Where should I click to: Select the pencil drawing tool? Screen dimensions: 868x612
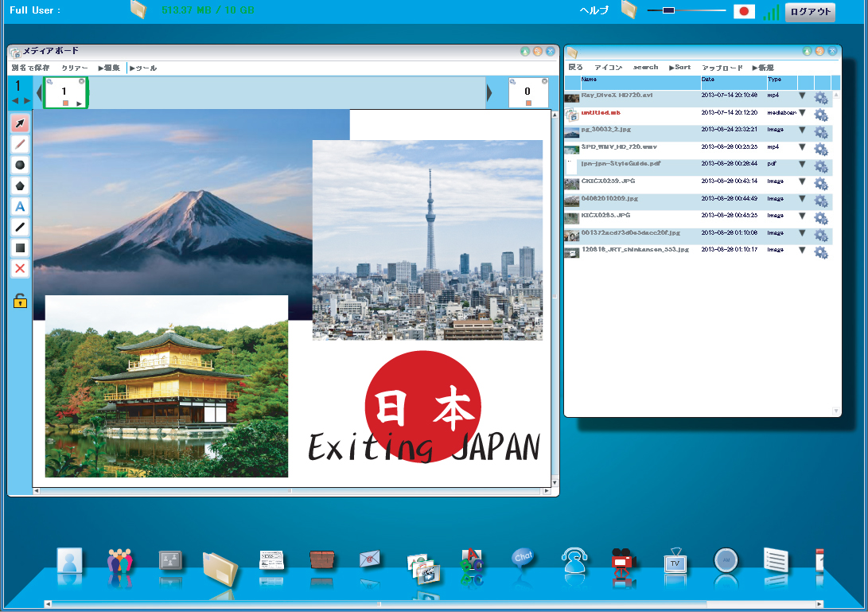(x=21, y=144)
